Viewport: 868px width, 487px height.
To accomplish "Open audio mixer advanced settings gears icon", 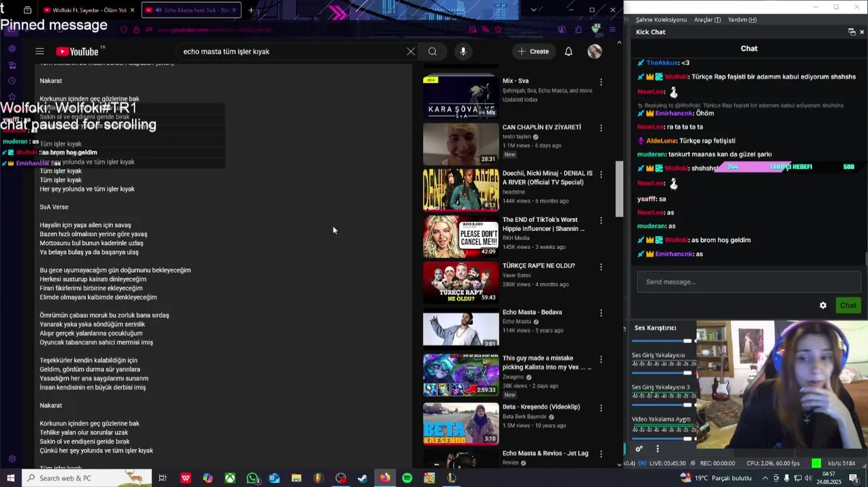I will [639, 448].
